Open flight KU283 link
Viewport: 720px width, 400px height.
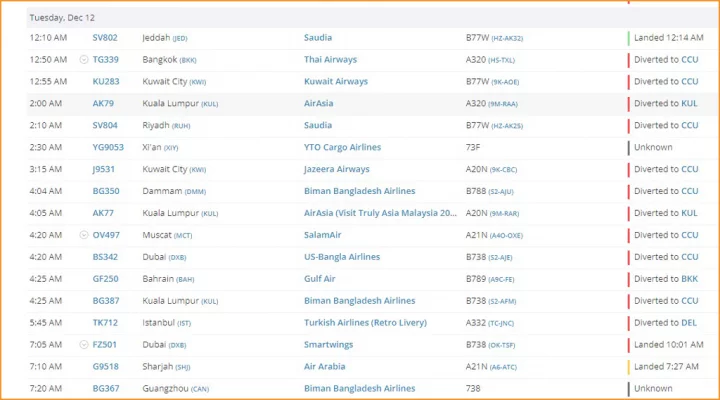coord(106,82)
